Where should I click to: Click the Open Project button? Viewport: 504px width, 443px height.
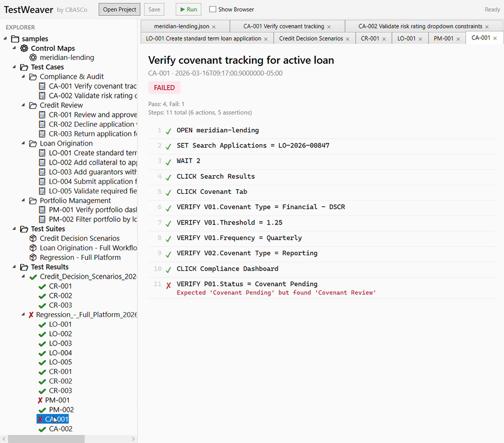click(119, 9)
